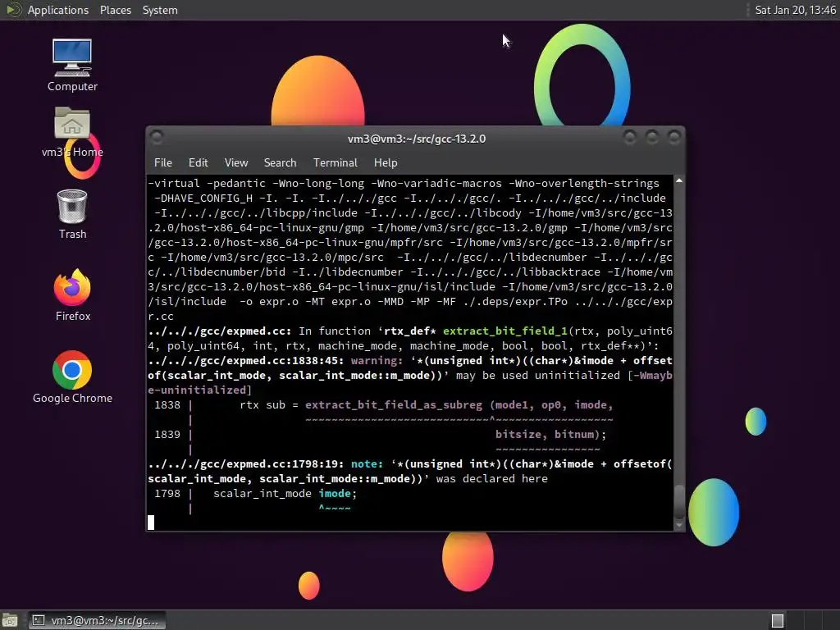Open the System menu
This screenshot has height=630, width=840.
click(160, 10)
